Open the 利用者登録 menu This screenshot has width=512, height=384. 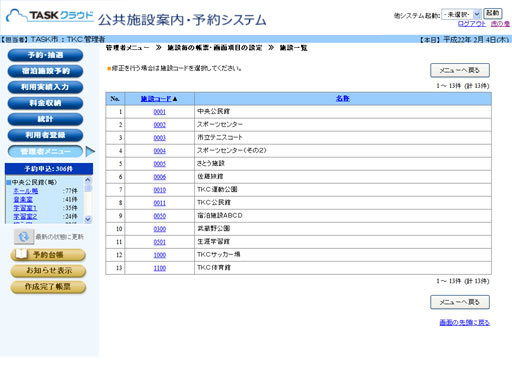[45, 135]
